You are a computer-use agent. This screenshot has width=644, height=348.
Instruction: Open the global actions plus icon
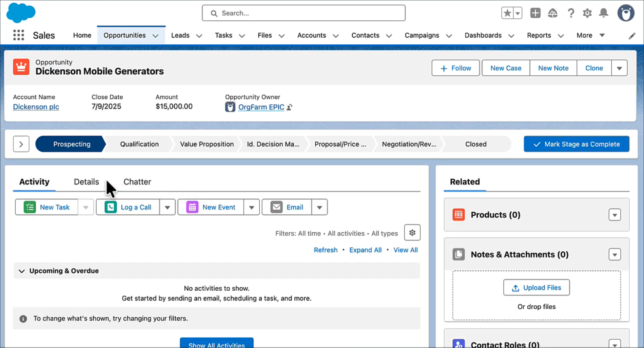(x=535, y=13)
